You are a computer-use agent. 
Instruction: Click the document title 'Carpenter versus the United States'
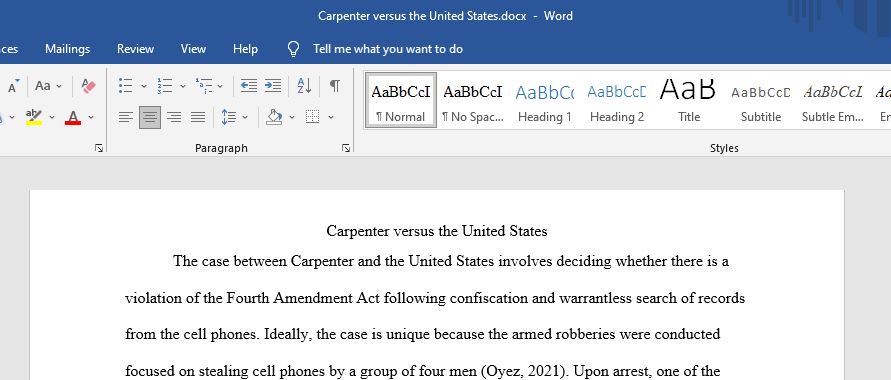[436, 231]
